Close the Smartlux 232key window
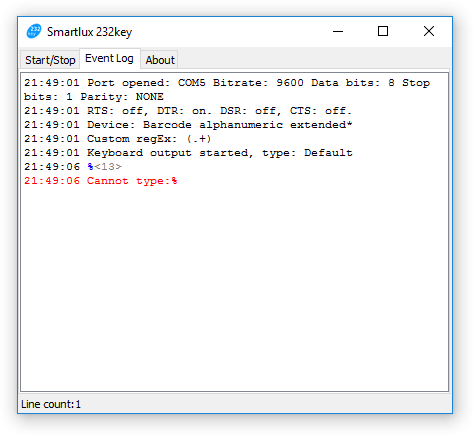Image resolution: width=474 pixels, height=436 pixels. (429, 32)
